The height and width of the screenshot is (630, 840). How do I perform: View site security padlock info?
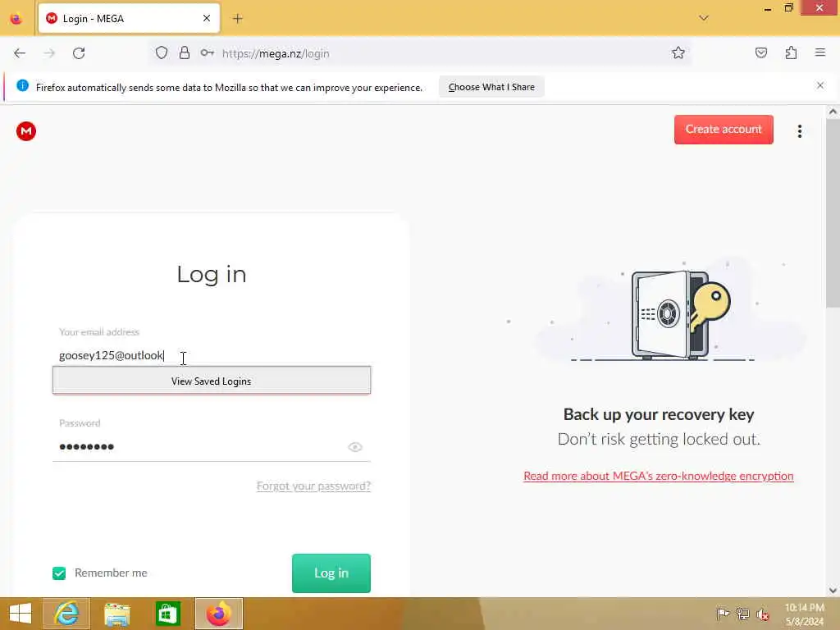click(x=185, y=53)
